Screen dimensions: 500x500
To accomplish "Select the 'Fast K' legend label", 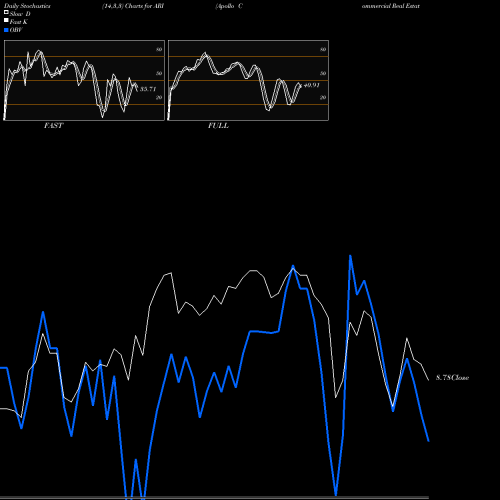I will (x=18, y=22).
